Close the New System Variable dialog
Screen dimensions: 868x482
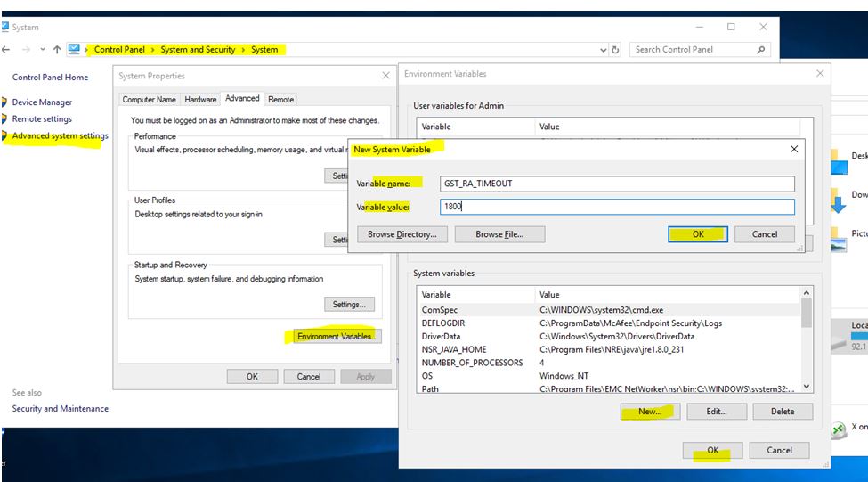[x=793, y=149]
